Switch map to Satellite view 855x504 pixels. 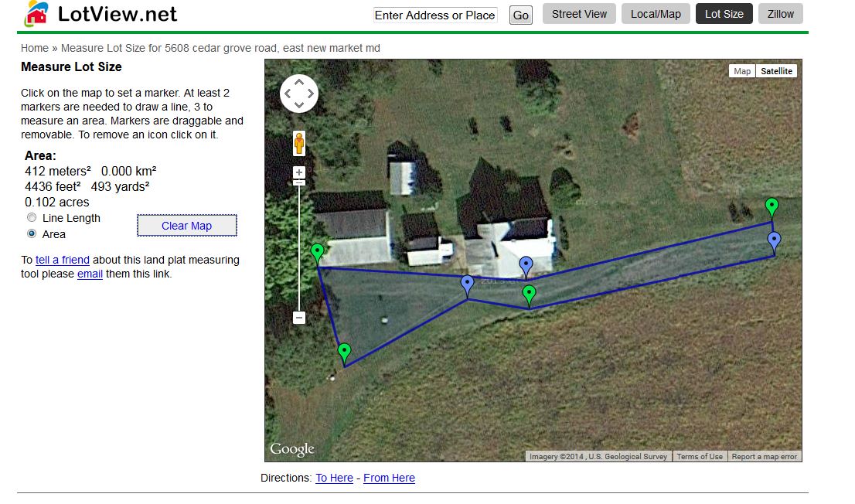click(776, 71)
